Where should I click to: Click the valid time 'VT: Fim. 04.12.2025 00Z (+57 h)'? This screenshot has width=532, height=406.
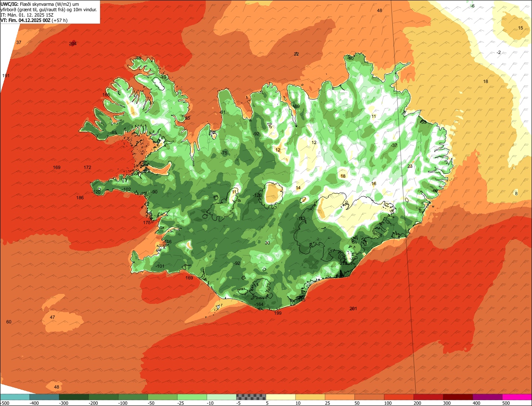coord(34,20)
